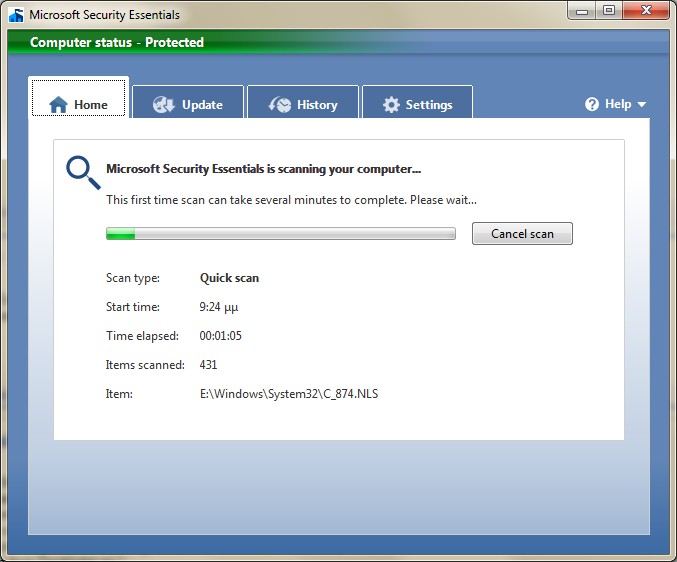
Task: Maximize the Security Essentials window
Action: coord(609,11)
